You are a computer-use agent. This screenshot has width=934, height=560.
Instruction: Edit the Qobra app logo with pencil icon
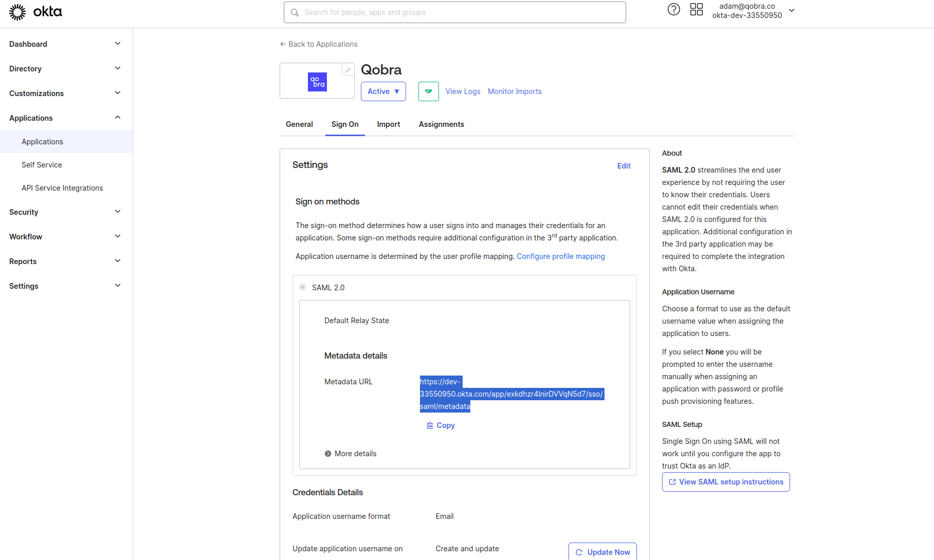coord(348,70)
